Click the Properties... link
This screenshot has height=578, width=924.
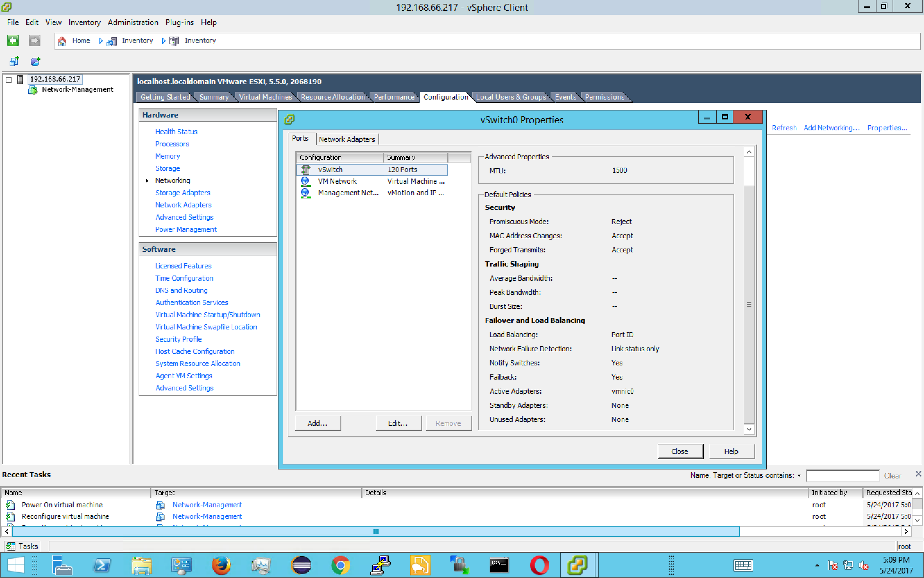887,128
